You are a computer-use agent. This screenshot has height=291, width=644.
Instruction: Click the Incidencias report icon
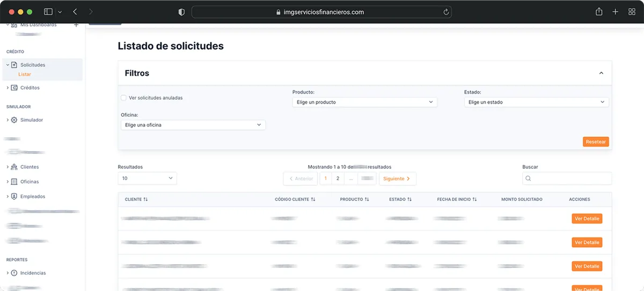(x=14, y=273)
